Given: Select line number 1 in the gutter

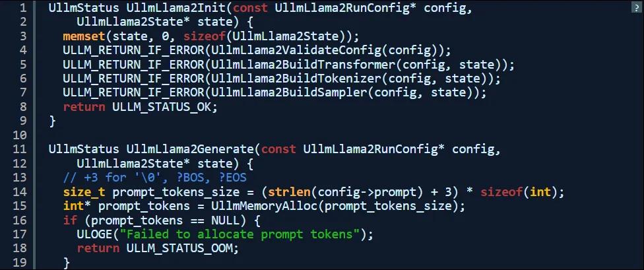Looking at the screenshot, I should pyautogui.click(x=23, y=8).
